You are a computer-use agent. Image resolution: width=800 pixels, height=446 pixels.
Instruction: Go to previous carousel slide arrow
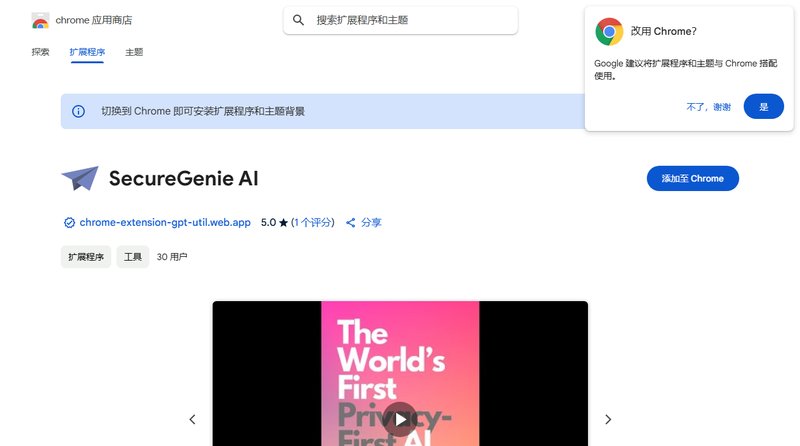[192, 419]
